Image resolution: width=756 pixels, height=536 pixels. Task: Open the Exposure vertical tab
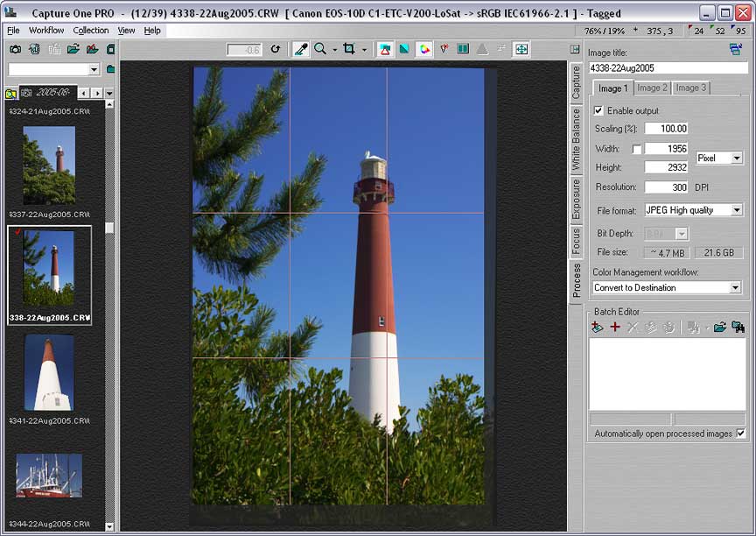pos(576,200)
